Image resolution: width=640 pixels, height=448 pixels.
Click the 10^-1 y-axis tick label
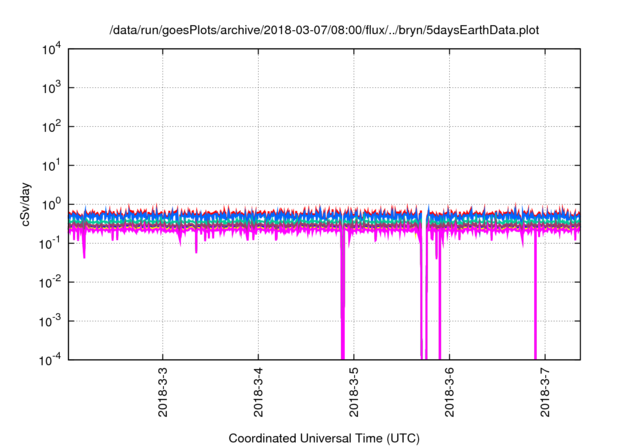[50, 244]
